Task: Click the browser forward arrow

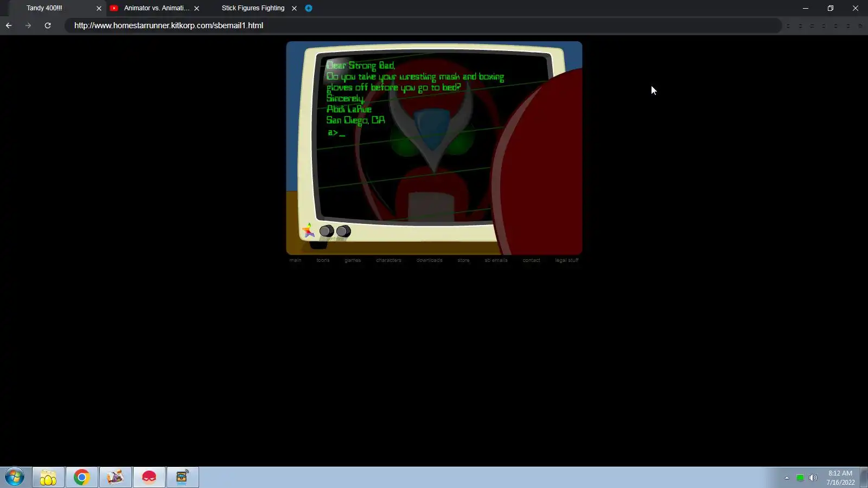Action: [28, 25]
